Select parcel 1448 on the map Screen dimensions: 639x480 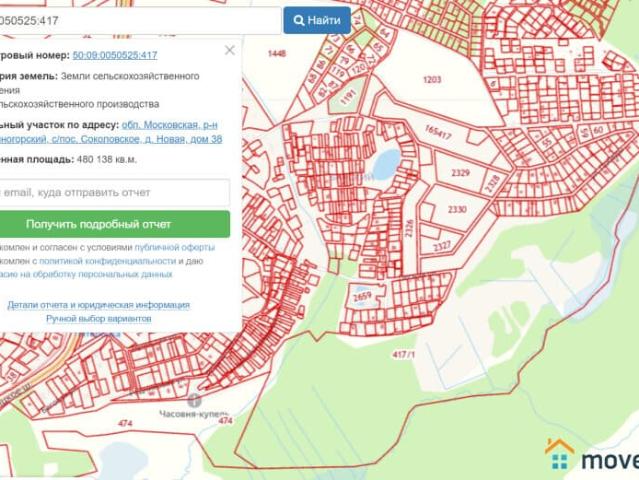(x=277, y=53)
